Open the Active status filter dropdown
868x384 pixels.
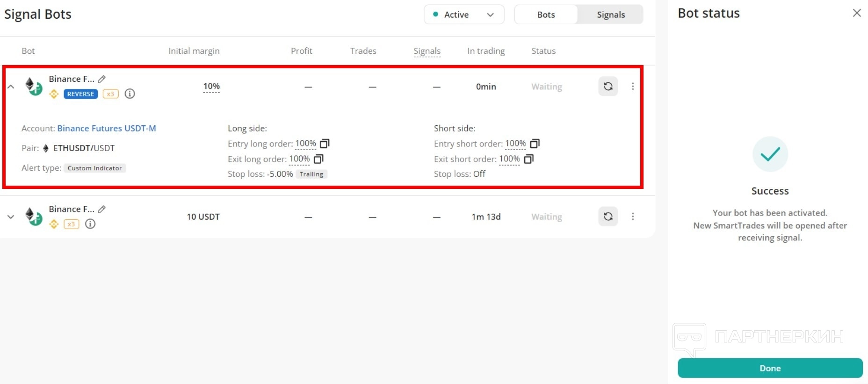coord(464,14)
